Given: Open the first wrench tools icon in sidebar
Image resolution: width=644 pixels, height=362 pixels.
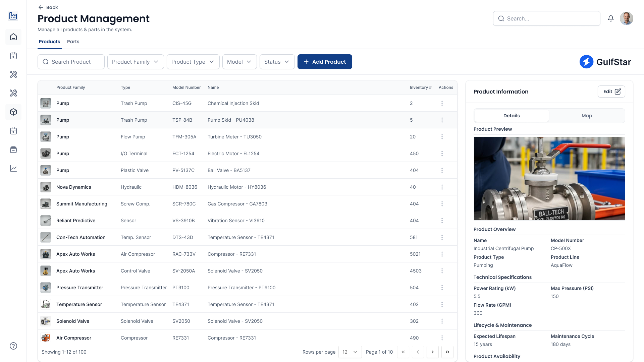Looking at the screenshot, I should 13,74.
